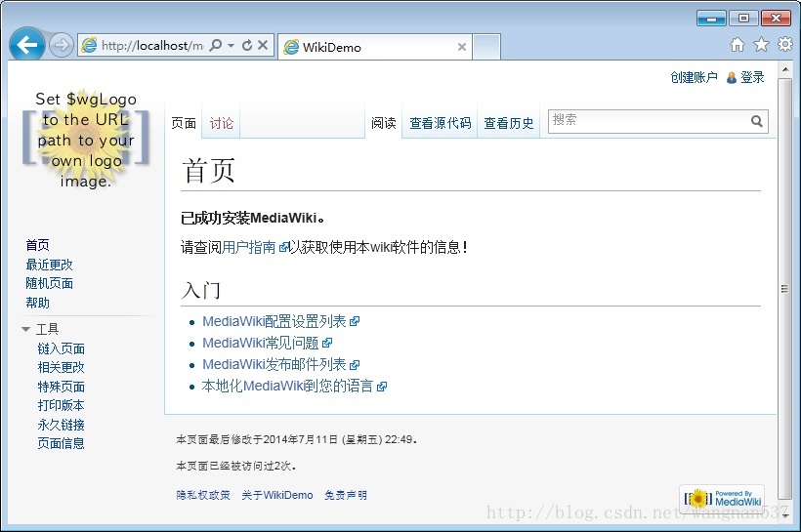Click the browser forward arrow button
Viewport: 801px width, 532px height.
click(61, 45)
